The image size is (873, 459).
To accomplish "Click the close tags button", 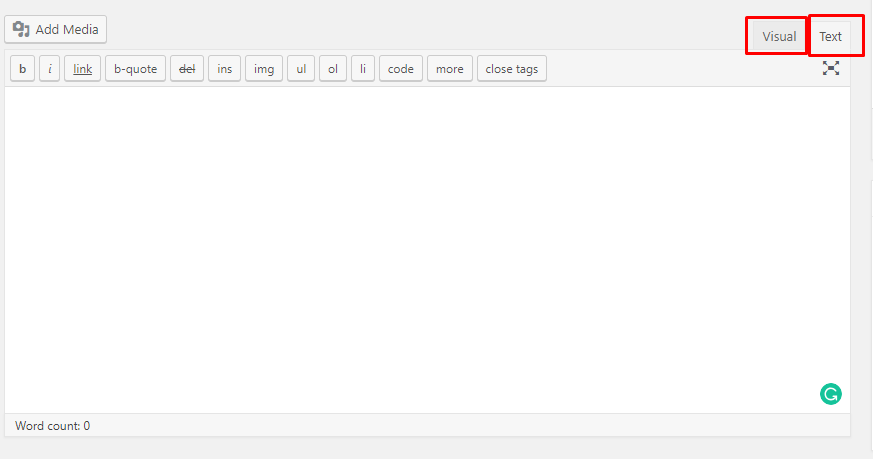I will tap(512, 69).
